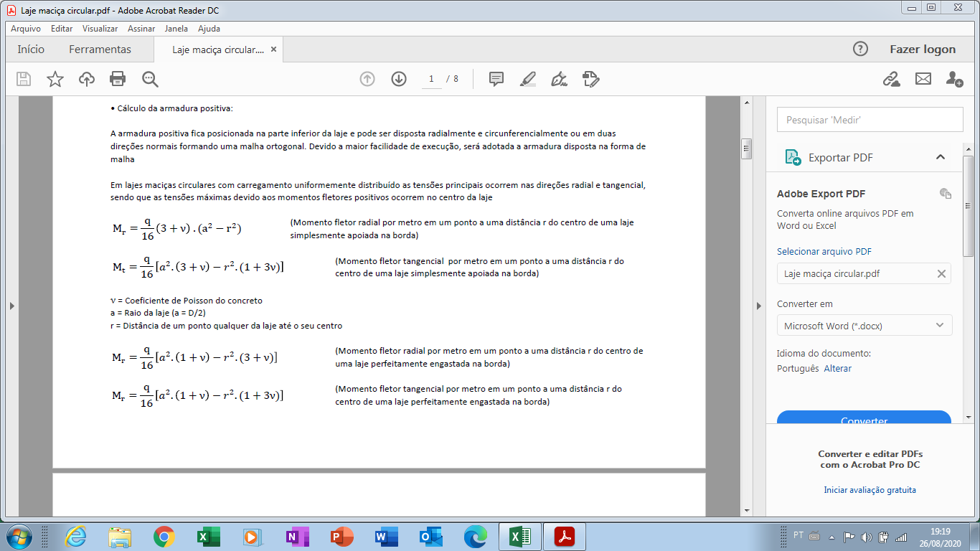
Task: Open Windows Explorer folder in taskbar
Action: click(119, 536)
